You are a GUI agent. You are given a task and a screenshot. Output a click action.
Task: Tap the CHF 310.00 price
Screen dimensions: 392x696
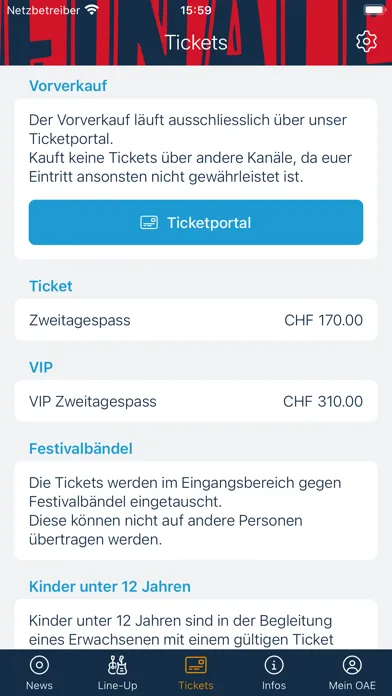click(x=323, y=401)
